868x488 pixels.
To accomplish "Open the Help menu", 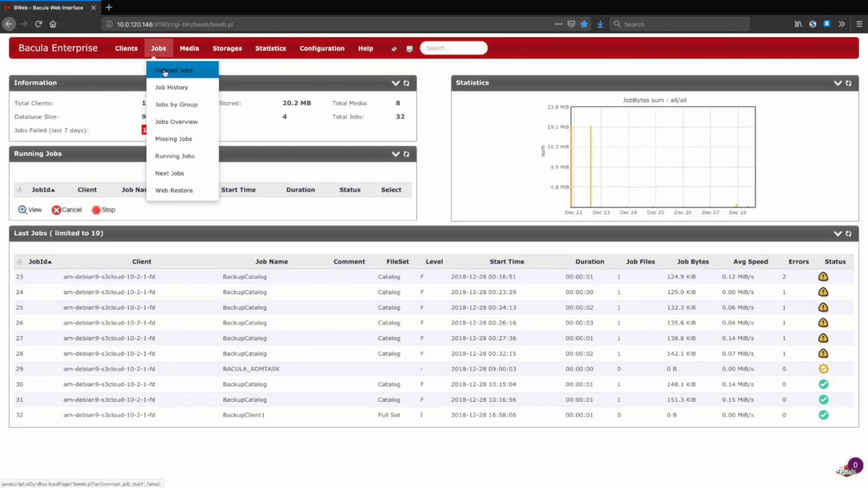I will (x=365, y=48).
